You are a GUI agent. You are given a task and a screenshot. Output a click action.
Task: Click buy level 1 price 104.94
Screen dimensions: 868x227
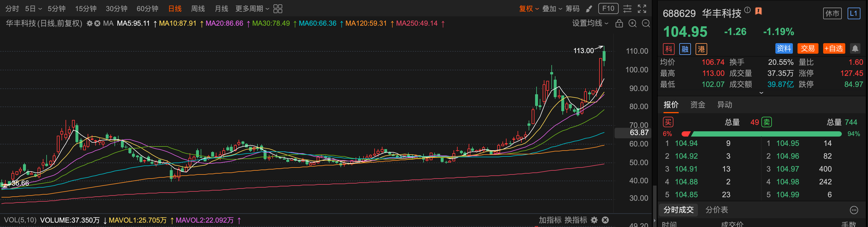pos(686,143)
